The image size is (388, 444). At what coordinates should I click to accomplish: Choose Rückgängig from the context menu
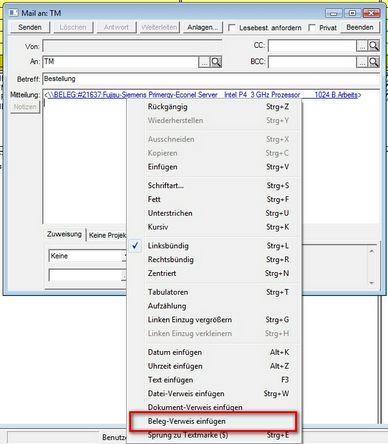214,107
